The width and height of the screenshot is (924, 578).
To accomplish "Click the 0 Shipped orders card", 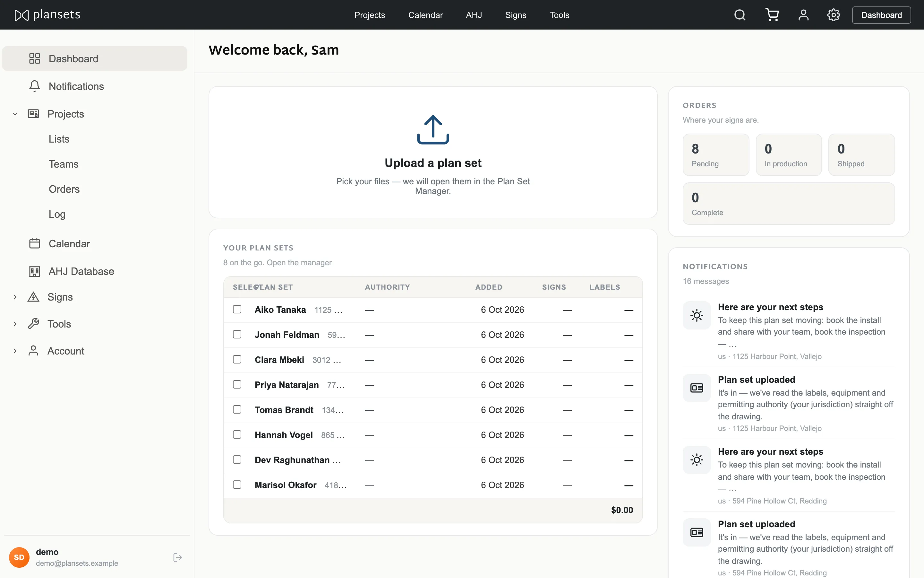I will tap(861, 154).
